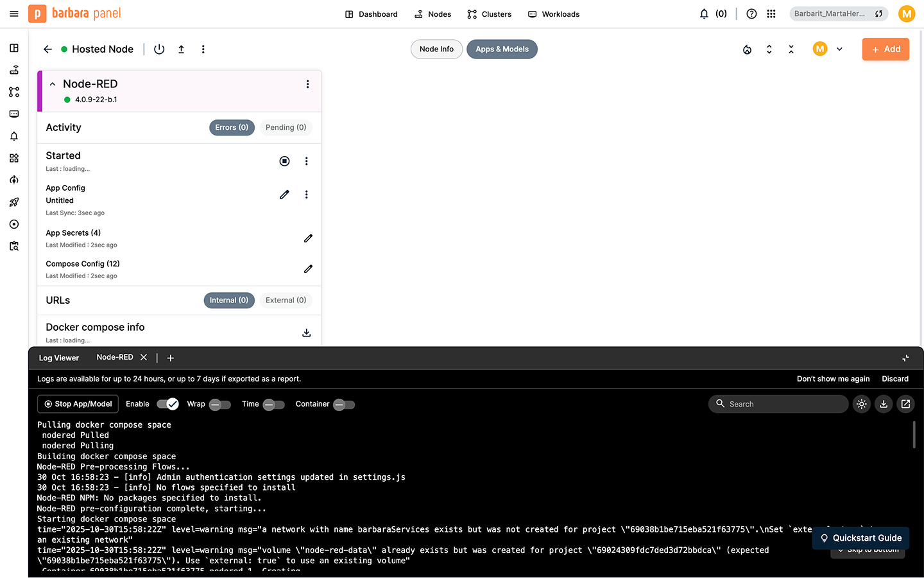Download the Docker compose info
Image resolution: width=924 pixels, height=578 pixels.
307,333
